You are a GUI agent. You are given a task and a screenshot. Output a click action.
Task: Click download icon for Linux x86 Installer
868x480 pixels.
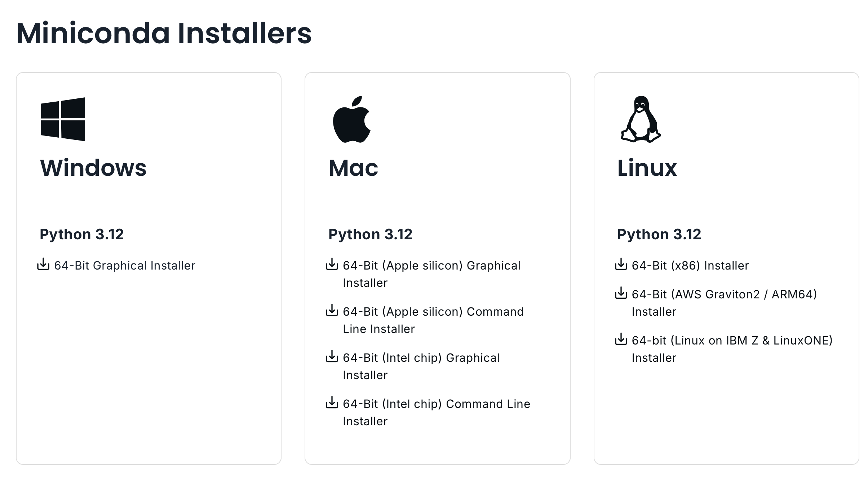(x=621, y=264)
